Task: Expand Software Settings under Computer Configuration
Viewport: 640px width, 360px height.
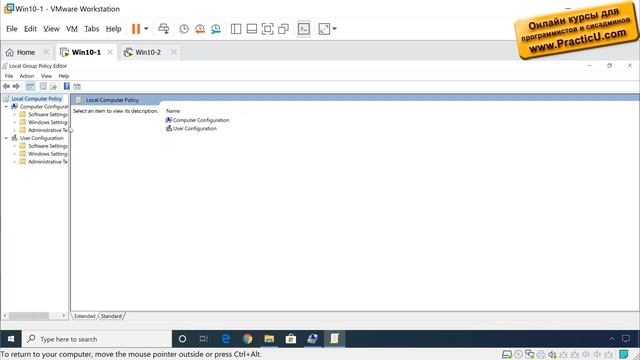Action: pos(14,114)
